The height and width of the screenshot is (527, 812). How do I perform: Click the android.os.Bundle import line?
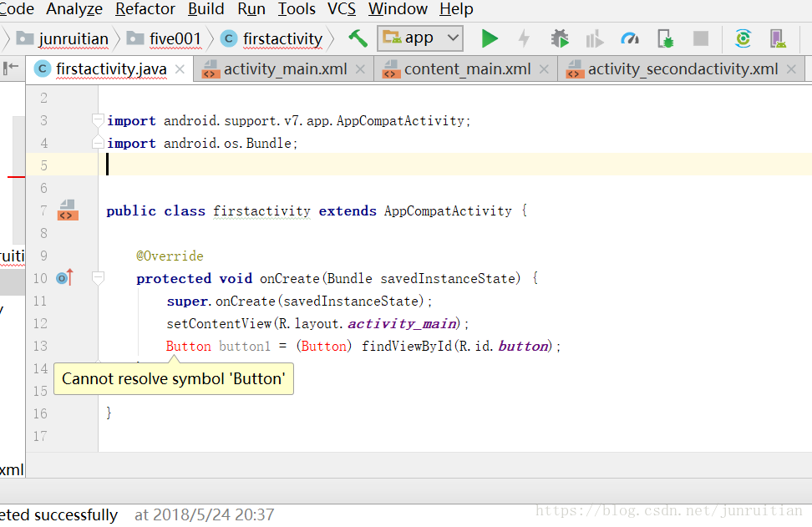[x=202, y=143]
